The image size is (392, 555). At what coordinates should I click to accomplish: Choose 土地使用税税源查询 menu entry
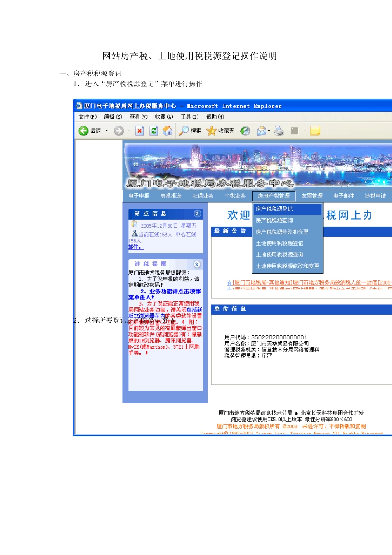tap(288, 255)
